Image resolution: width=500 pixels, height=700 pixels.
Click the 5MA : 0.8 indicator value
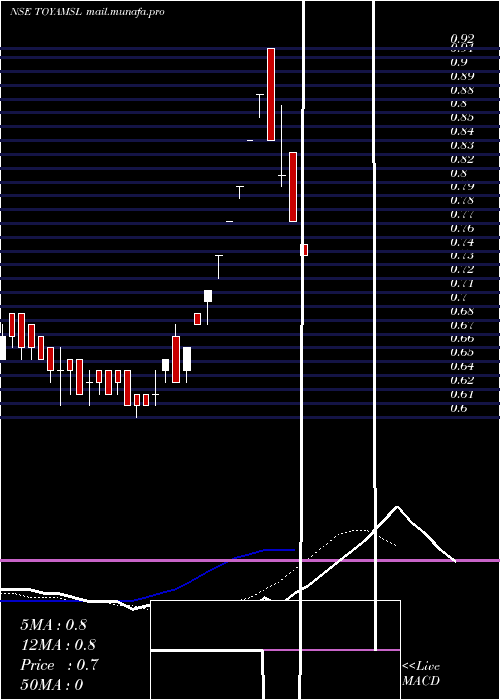click(54, 625)
